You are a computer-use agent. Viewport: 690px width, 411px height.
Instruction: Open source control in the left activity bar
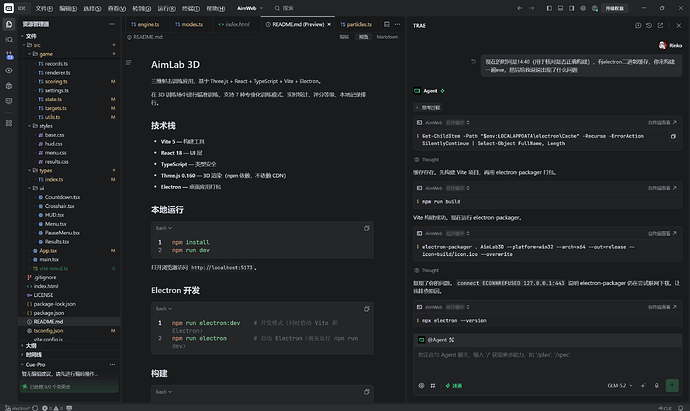pos(9,55)
